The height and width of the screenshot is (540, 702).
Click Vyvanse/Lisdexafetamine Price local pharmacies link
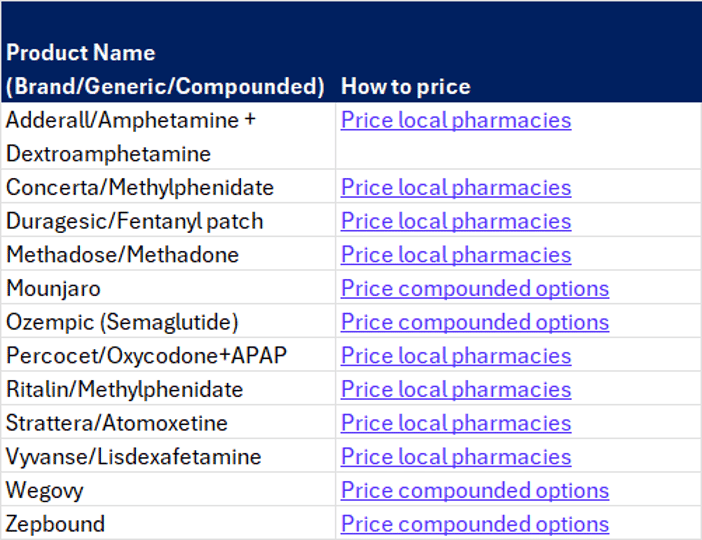(x=456, y=457)
